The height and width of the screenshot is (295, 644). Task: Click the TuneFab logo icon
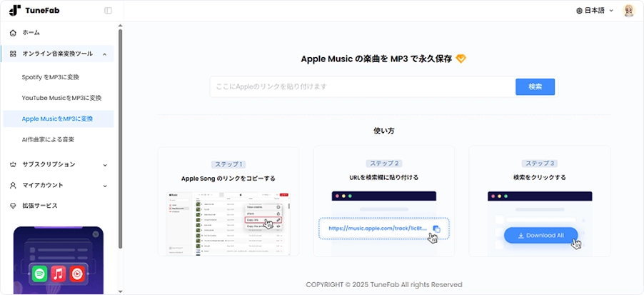point(15,11)
